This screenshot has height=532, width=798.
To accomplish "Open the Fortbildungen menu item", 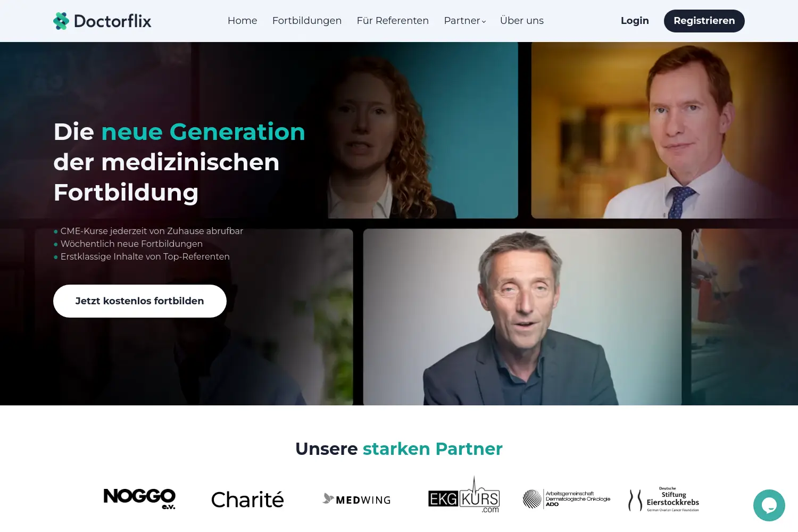I will click(x=307, y=21).
